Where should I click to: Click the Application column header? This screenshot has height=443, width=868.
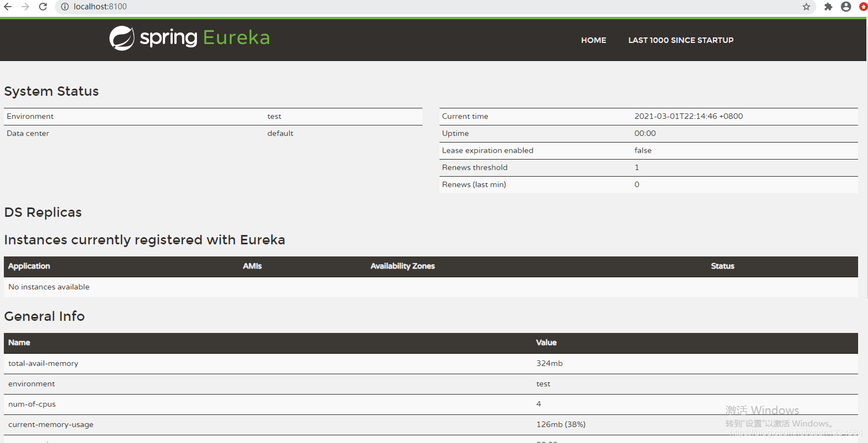(29, 266)
